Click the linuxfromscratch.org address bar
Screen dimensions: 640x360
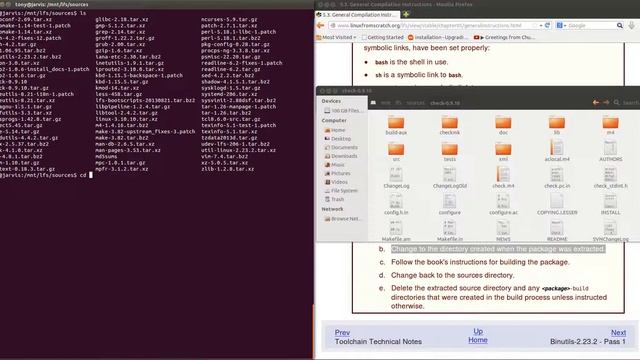click(x=433, y=25)
